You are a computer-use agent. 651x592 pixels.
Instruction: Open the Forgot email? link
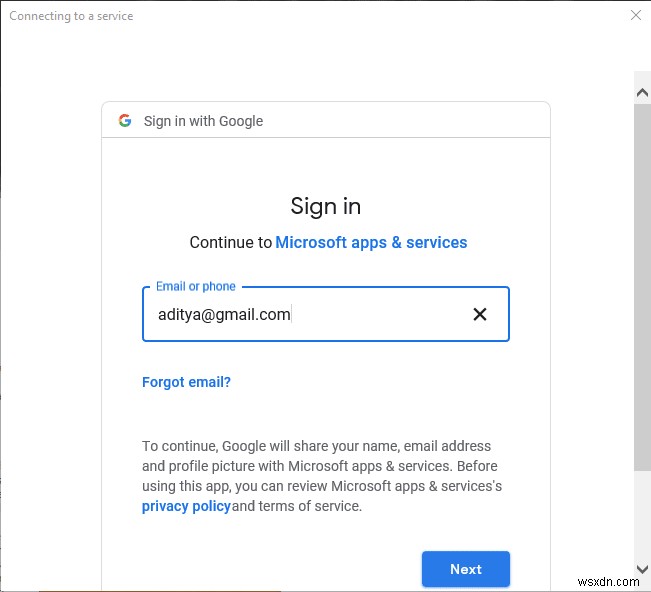[186, 382]
